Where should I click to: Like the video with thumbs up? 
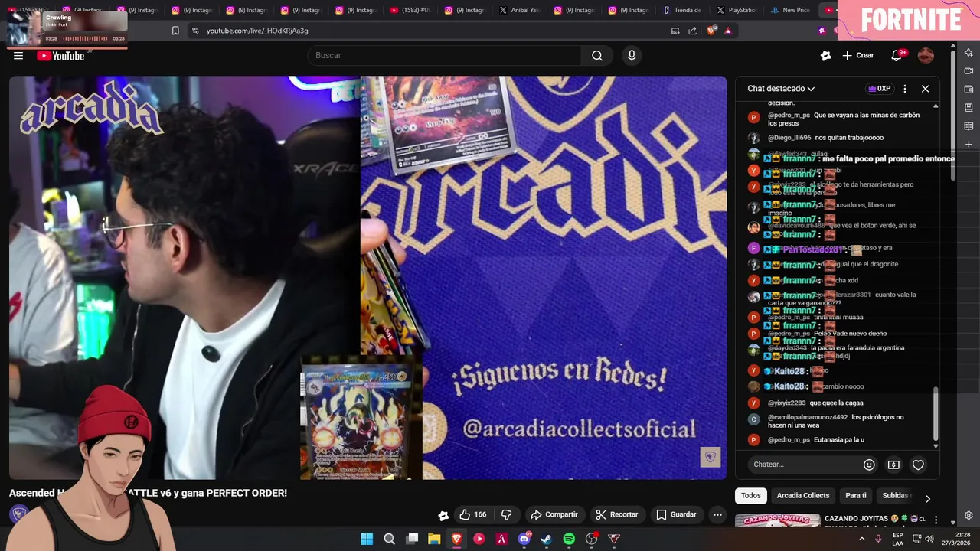point(473,515)
